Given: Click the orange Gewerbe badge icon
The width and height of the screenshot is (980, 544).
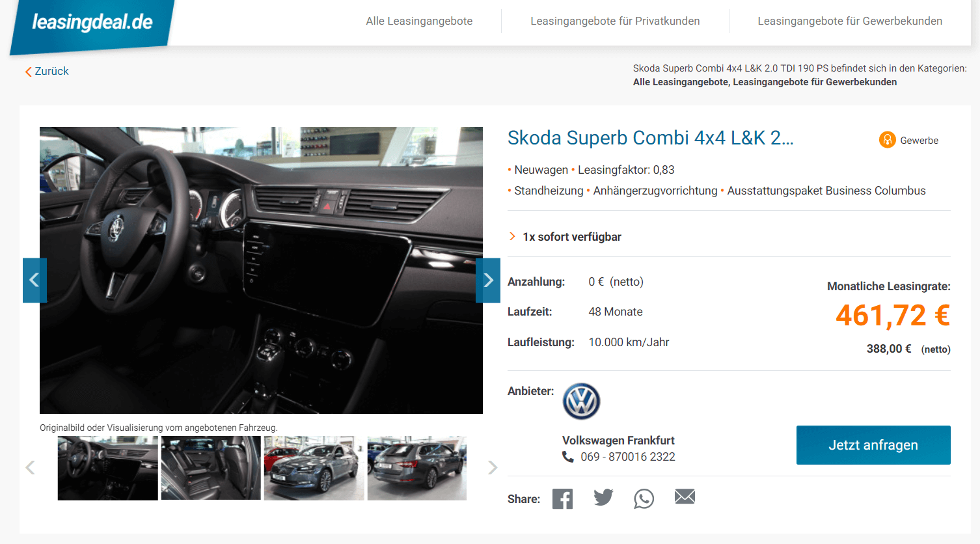Looking at the screenshot, I should (888, 140).
